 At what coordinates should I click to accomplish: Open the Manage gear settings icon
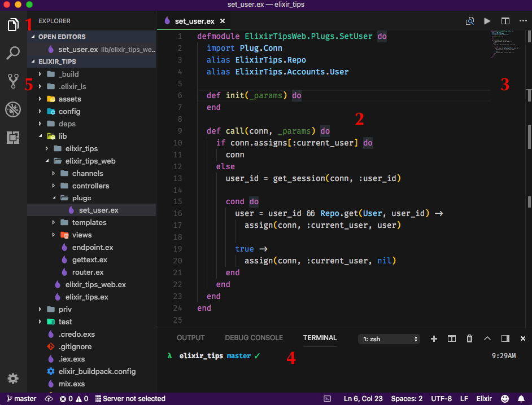[13, 378]
